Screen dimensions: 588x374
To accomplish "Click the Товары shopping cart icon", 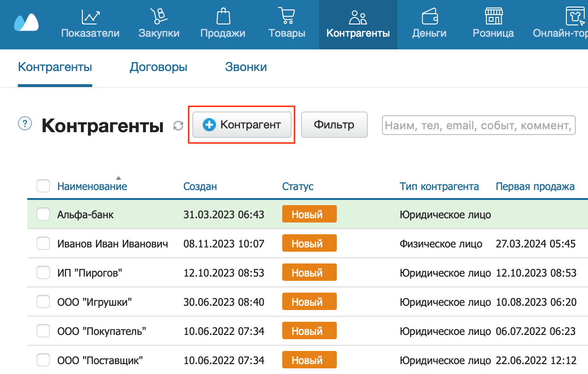I will pyautogui.click(x=286, y=16).
